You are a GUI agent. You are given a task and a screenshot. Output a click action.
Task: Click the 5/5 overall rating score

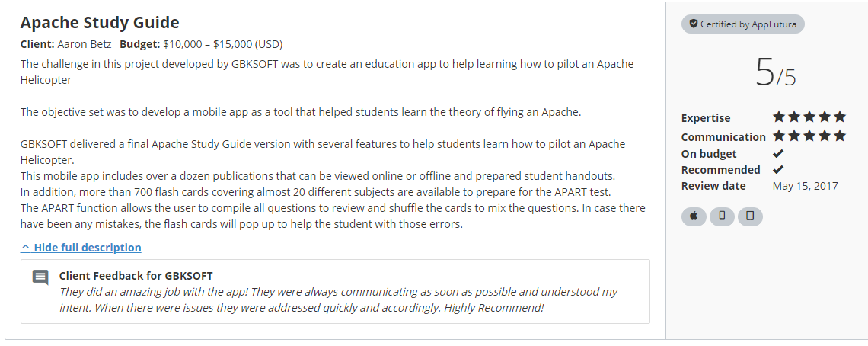point(776,73)
